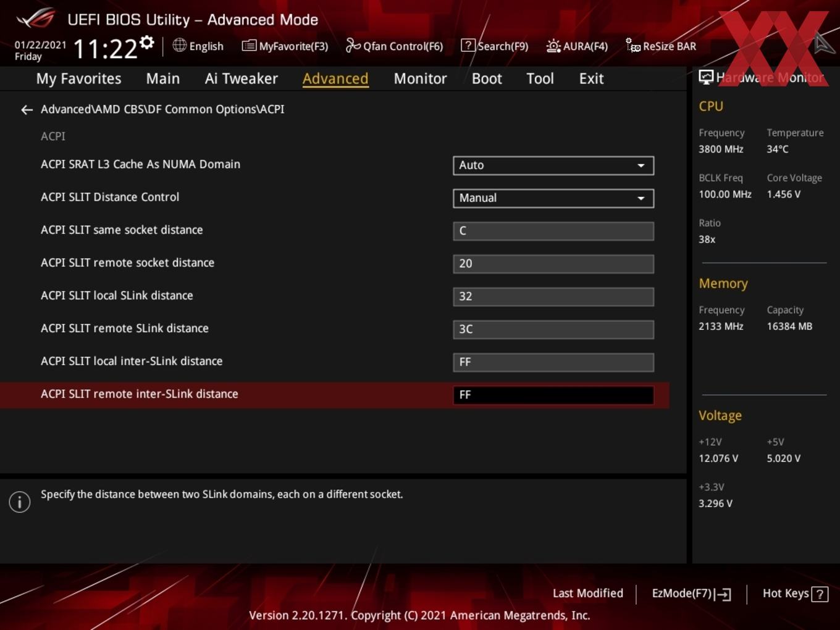840x630 pixels.
Task: Edit remote socket distance field
Action: coord(553,264)
